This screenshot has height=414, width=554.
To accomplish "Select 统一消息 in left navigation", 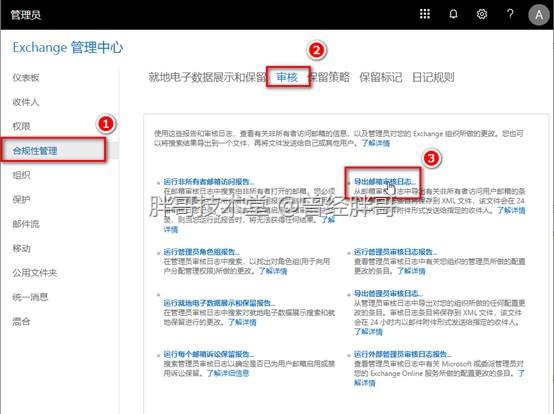I will click(30, 297).
